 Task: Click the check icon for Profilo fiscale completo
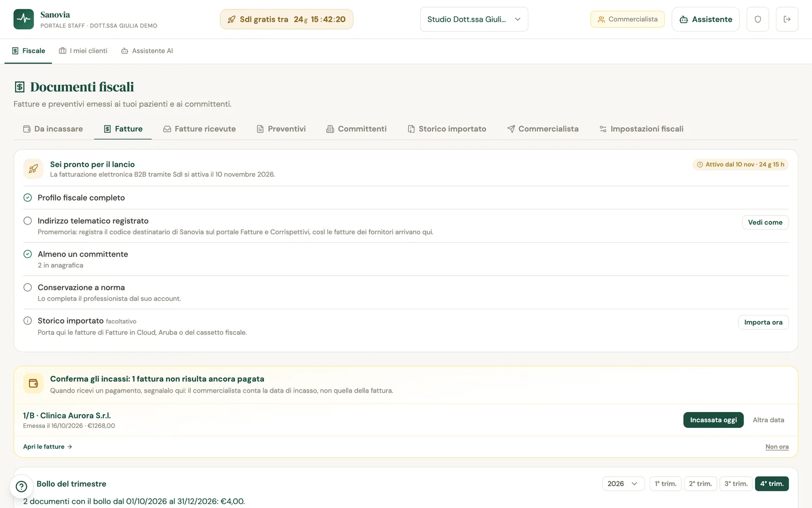[28, 198]
